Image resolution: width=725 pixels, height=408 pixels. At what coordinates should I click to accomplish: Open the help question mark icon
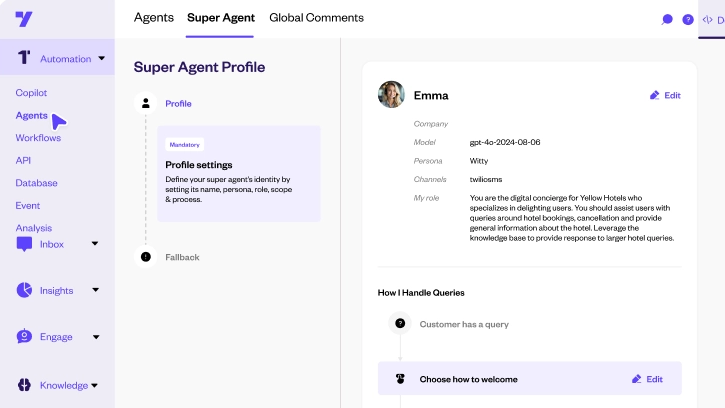pyautogui.click(x=688, y=19)
